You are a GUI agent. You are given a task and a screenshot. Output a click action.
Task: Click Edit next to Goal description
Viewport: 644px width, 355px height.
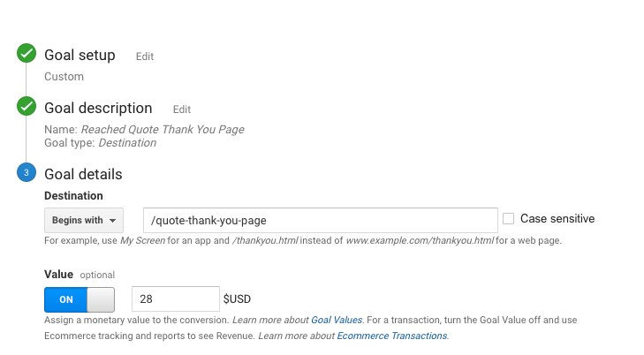[182, 110]
